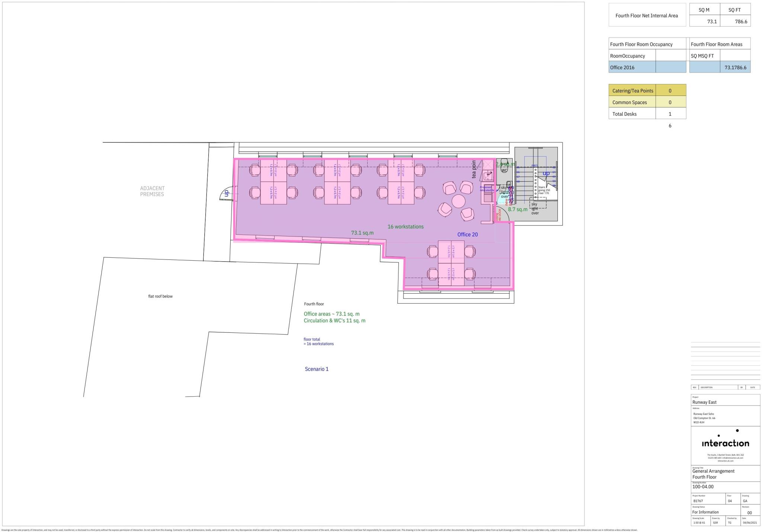Image resolution: width=762 pixels, height=532 pixels.
Task: Click the 'For Information' drawing status
Action: point(705,512)
